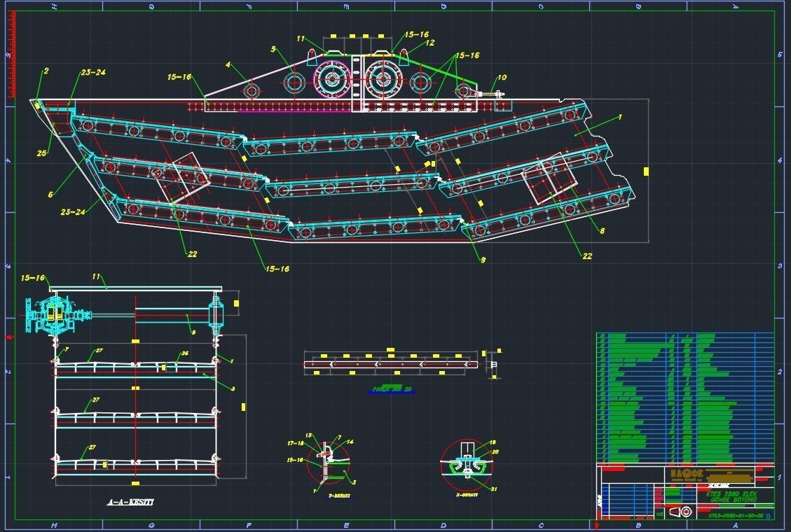The height and width of the screenshot is (532, 791).
Task: Click label 11 above the A-A section view
Action: [x=97, y=276]
